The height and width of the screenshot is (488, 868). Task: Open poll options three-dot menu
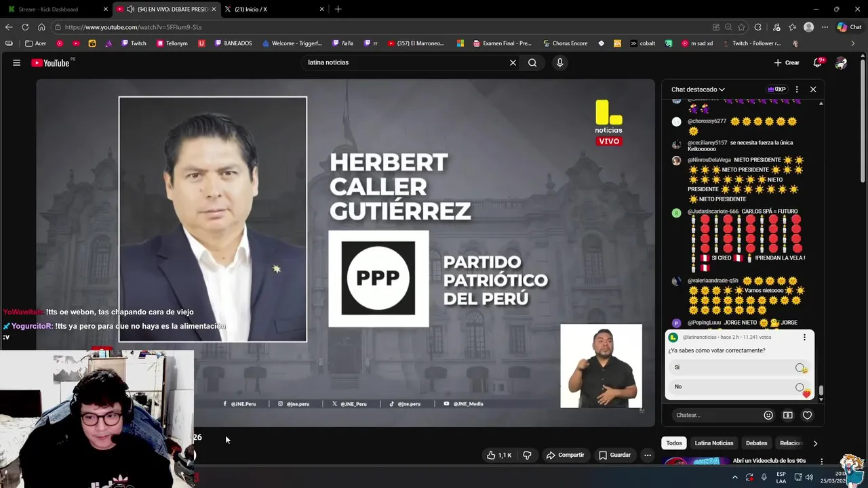[804, 337]
